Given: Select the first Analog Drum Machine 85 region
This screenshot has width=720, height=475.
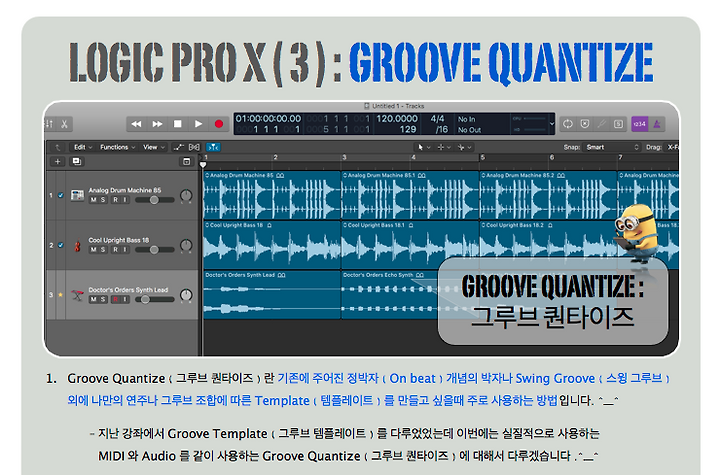Looking at the screenshot, I should (272, 195).
